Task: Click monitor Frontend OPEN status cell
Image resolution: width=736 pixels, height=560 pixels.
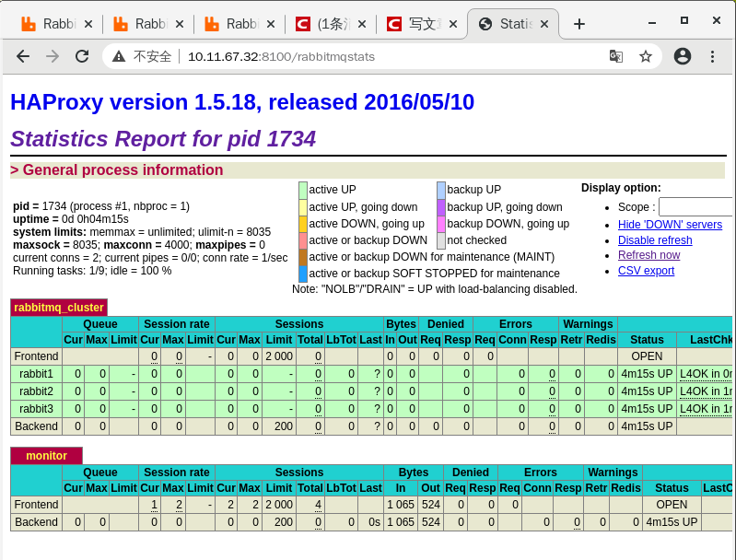Action: [672, 505]
